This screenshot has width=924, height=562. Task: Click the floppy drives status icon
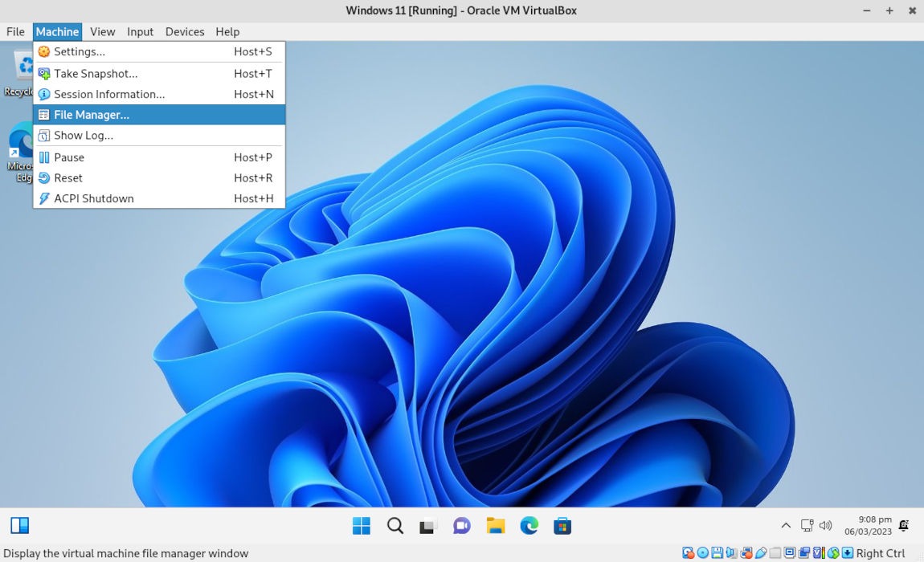coord(717,552)
